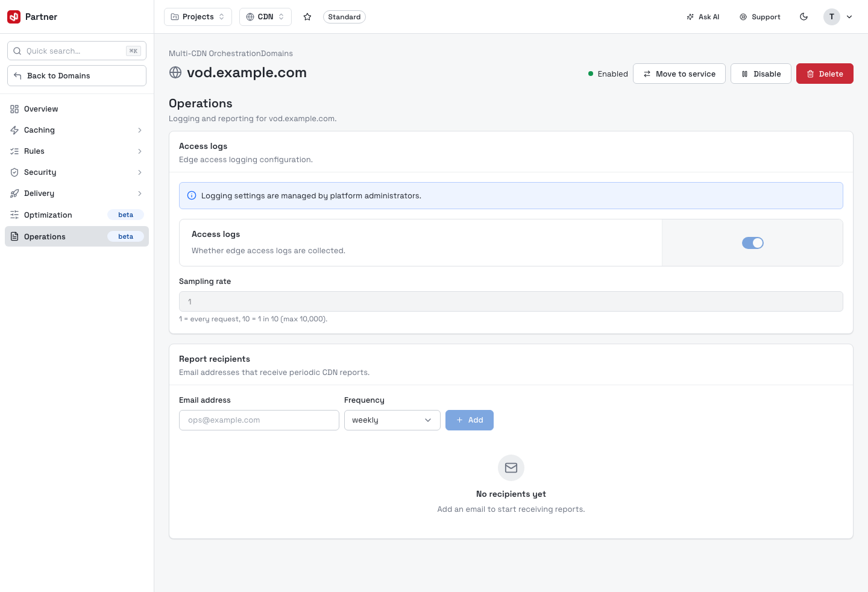Select the Operations sidebar item
The height and width of the screenshot is (592, 868).
tap(77, 236)
